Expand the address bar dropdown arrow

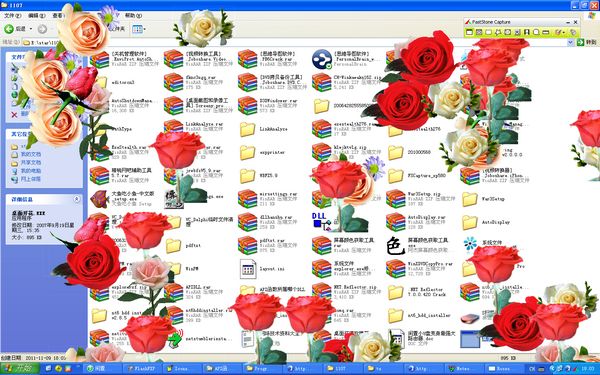(x=570, y=42)
